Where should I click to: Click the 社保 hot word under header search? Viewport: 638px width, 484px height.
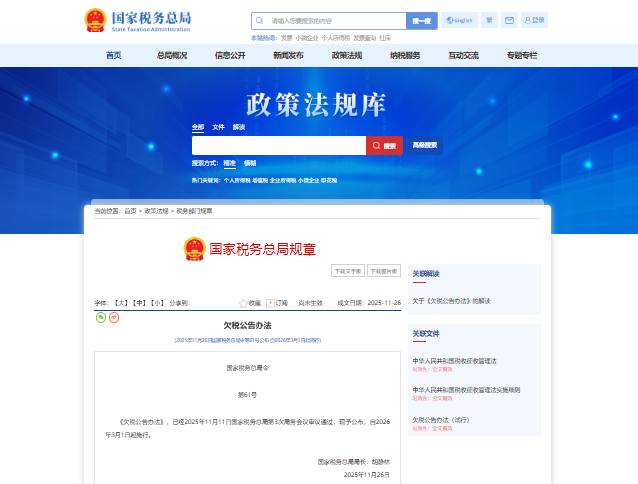coord(385,38)
